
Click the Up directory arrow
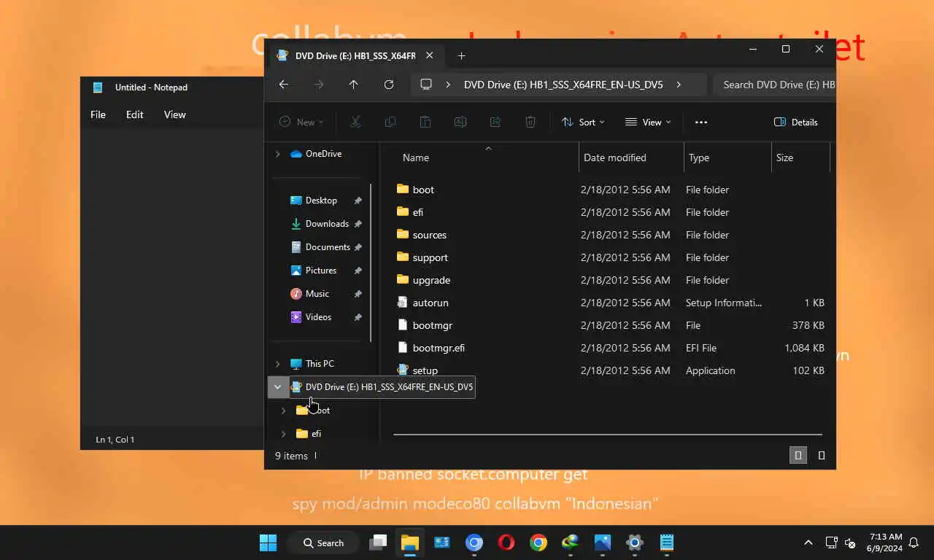[354, 85]
